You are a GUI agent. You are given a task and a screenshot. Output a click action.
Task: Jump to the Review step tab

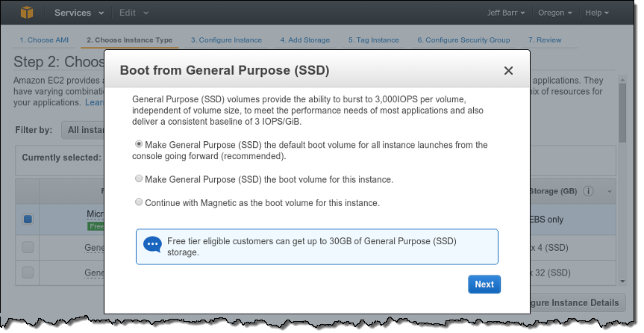544,40
